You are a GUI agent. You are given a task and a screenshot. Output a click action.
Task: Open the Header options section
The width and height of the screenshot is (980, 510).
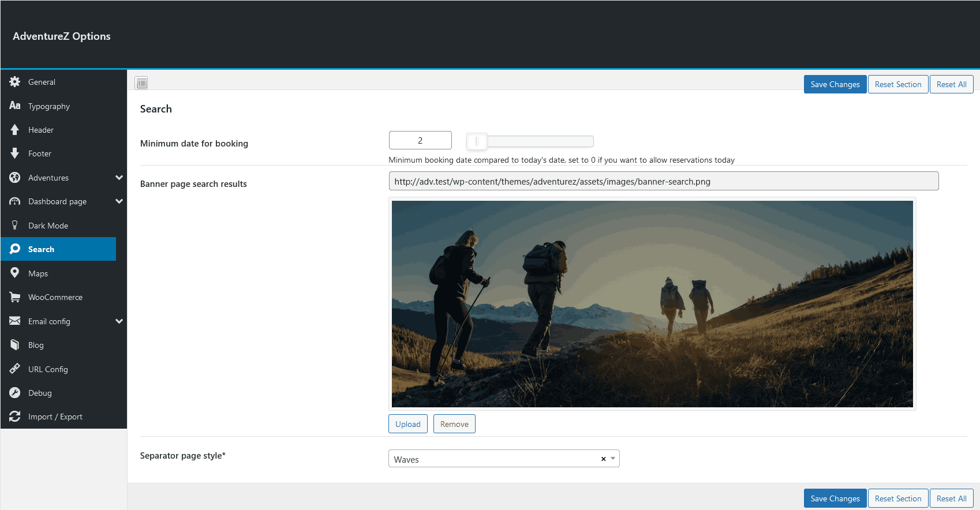(63, 130)
